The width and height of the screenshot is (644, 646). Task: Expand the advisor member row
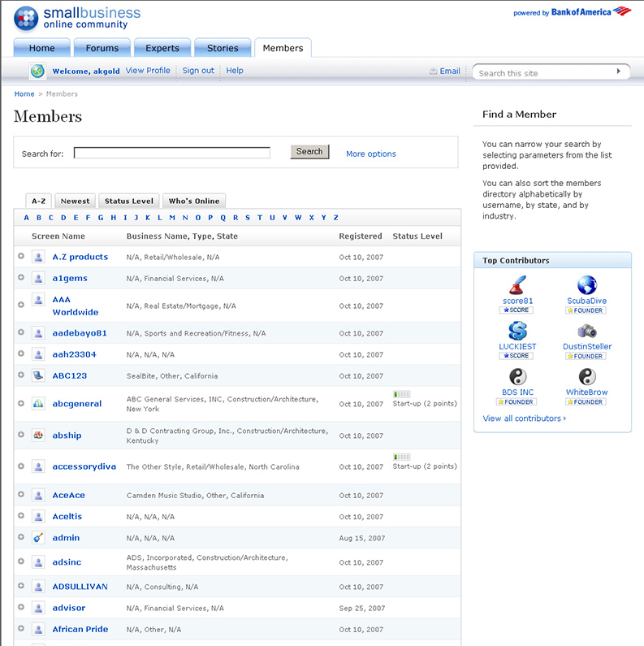[x=21, y=608]
